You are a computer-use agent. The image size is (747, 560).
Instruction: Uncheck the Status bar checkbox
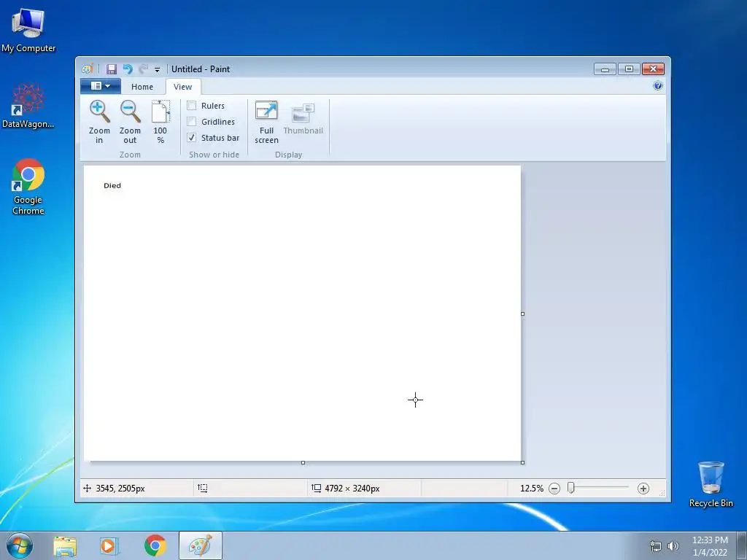[x=192, y=138]
